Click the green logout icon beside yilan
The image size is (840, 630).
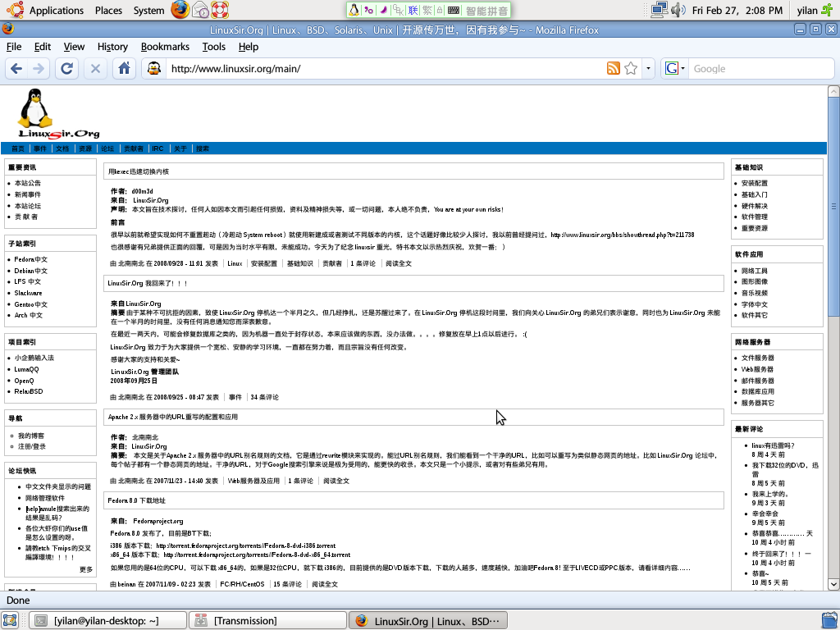[828, 10]
